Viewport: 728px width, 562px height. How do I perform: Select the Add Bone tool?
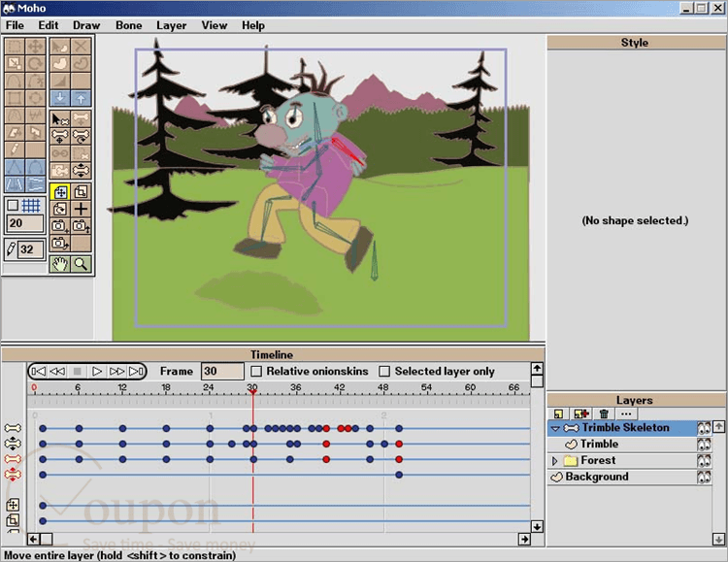[x=81, y=118]
